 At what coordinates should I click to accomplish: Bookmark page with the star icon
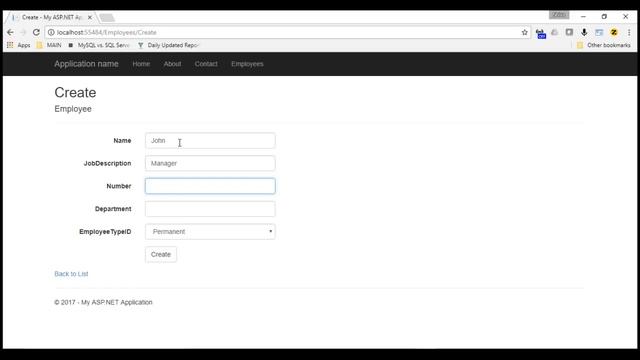click(524, 32)
